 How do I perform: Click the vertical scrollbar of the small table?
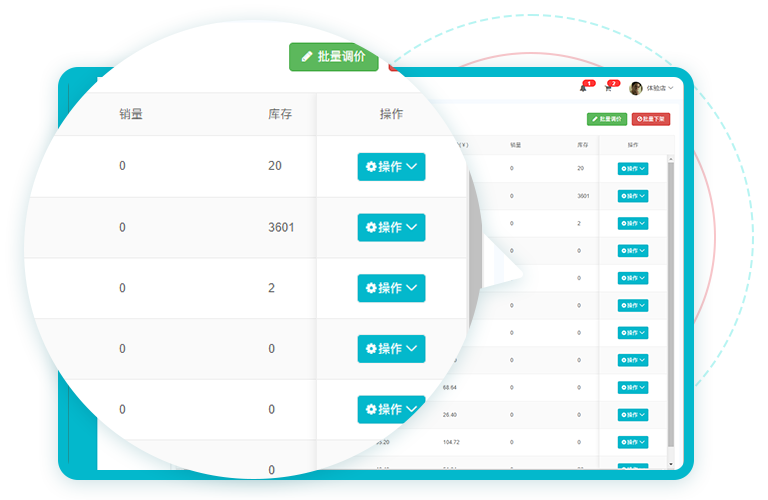[671, 300]
